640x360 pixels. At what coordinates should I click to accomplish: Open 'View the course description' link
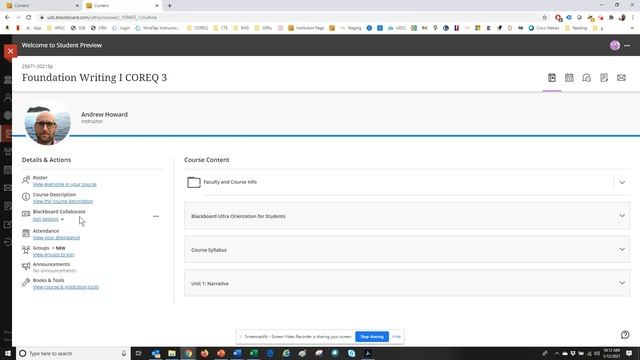[x=63, y=202]
